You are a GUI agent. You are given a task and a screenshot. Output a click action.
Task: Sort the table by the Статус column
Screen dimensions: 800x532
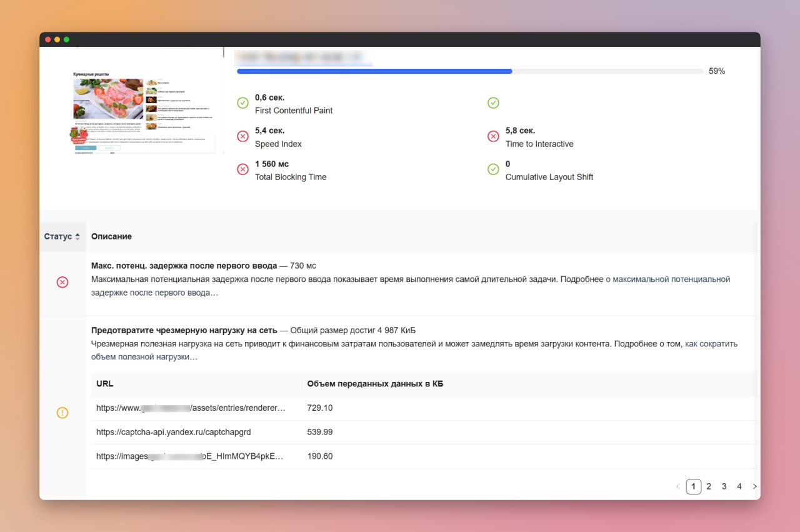[x=62, y=237]
